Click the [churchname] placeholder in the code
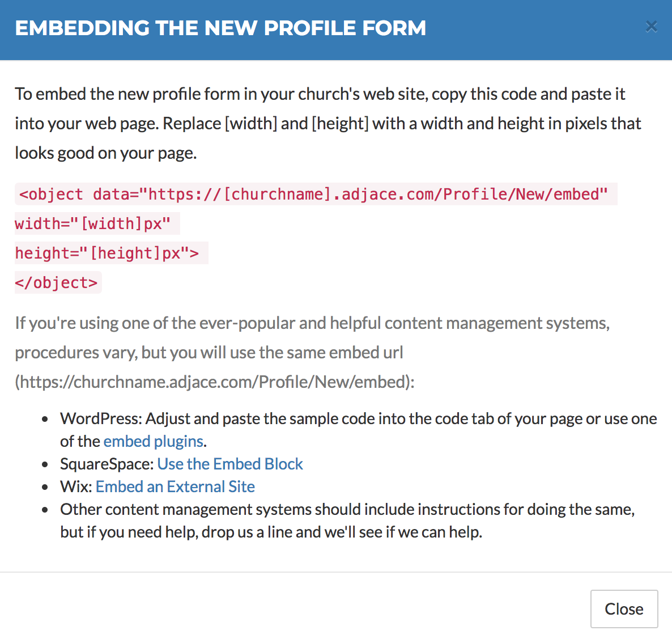This screenshot has height=643, width=672. click(277, 194)
